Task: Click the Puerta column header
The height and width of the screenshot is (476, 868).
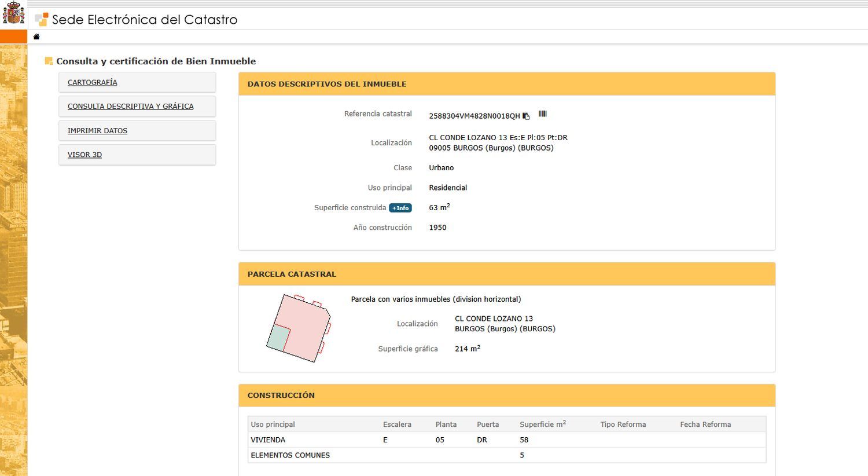Action: coord(488,424)
